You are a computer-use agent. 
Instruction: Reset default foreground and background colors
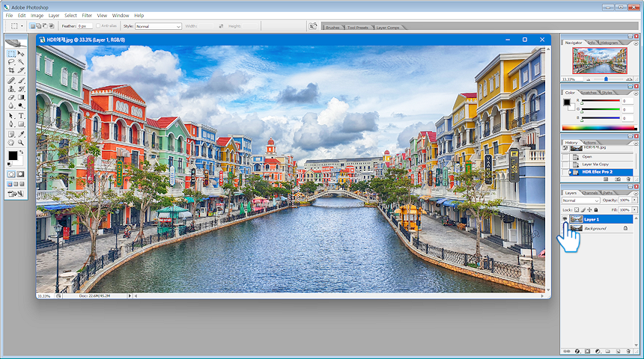pyautogui.click(x=10, y=164)
